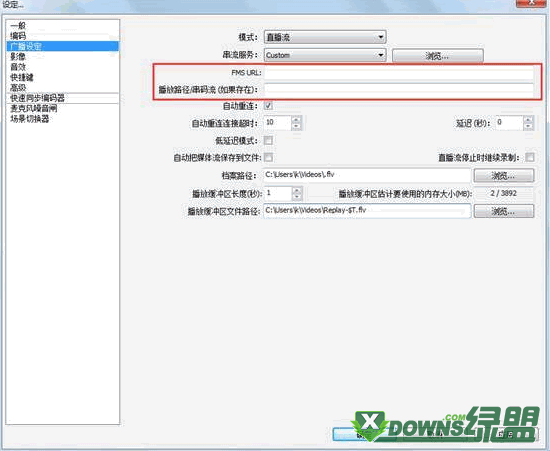Select 影像 in the settings list
This screenshot has width=550, height=451.
click(18, 56)
